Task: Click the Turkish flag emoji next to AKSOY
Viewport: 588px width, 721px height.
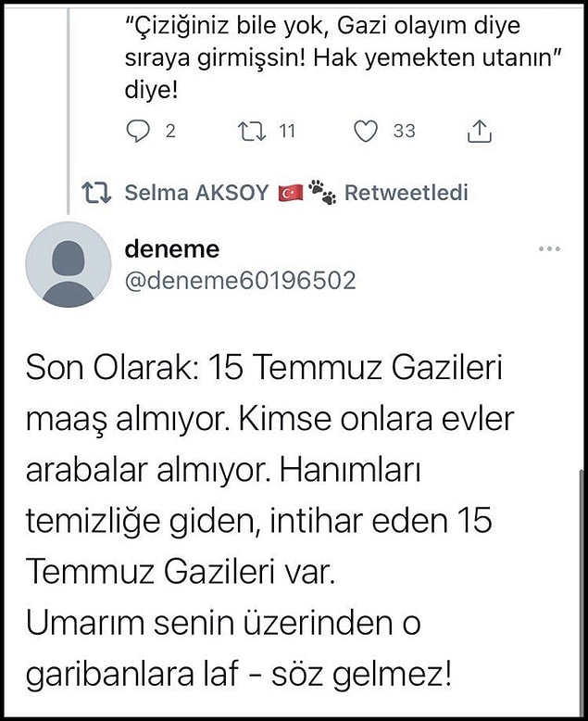Action: coord(291,193)
